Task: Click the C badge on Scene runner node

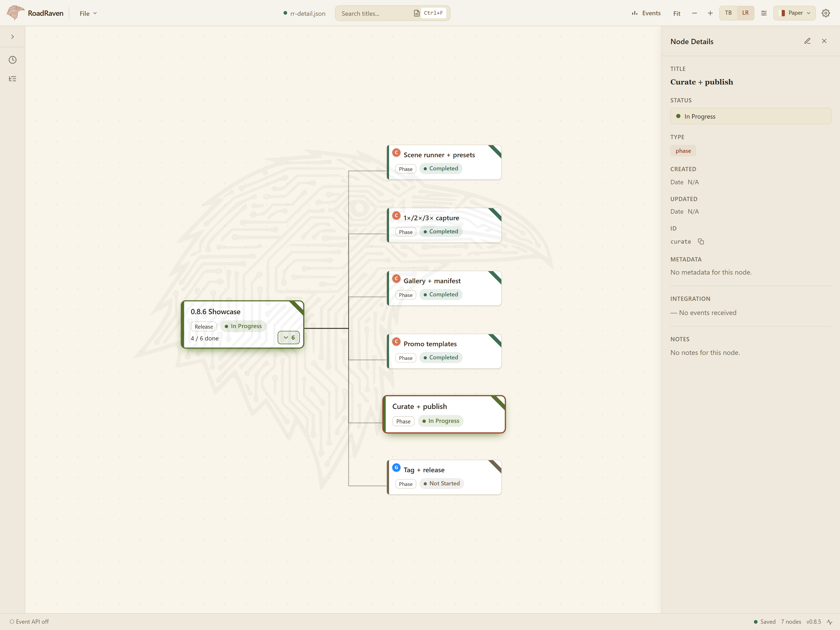Action: point(396,152)
